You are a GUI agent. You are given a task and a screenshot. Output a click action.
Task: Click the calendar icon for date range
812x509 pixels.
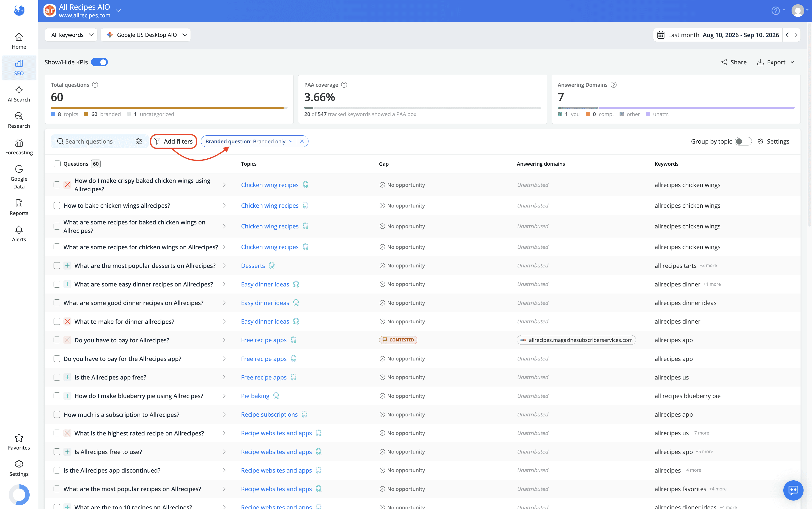click(x=660, y=35)
